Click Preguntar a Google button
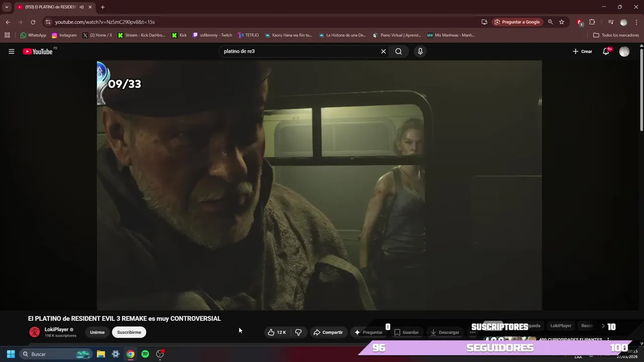644x362 pixels. pos(517,22)
